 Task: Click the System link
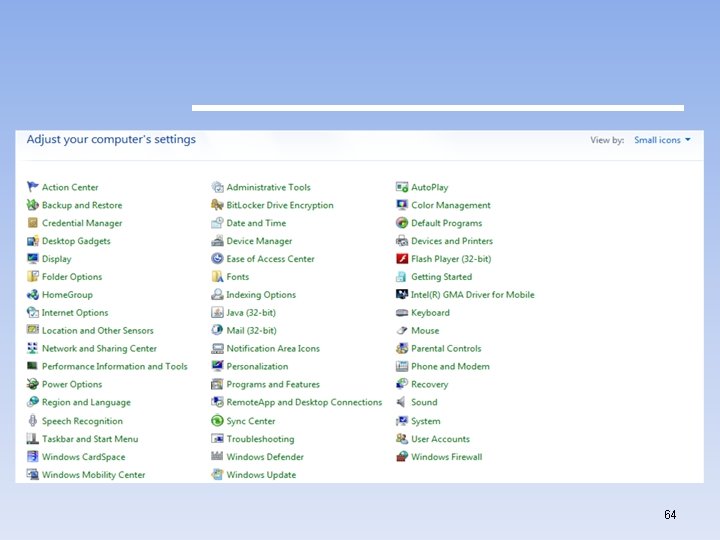[426, 421]
